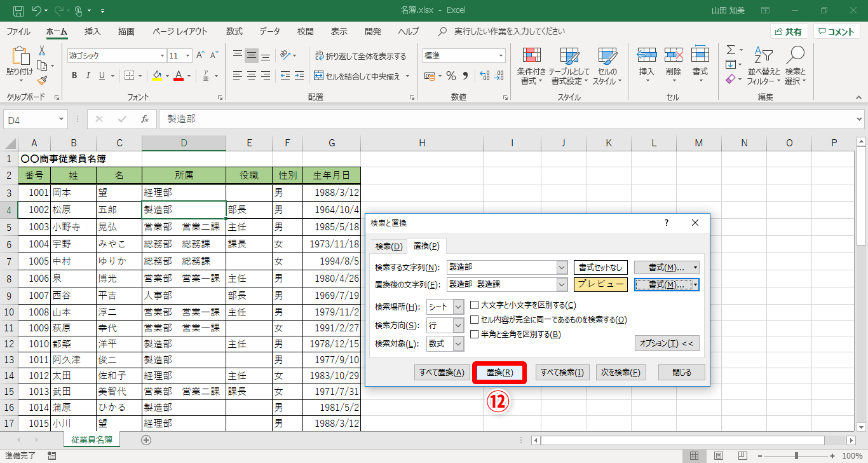868x463 pixels.
Task: Open the Name Box dropdown arrow
Action: [62, 119]
